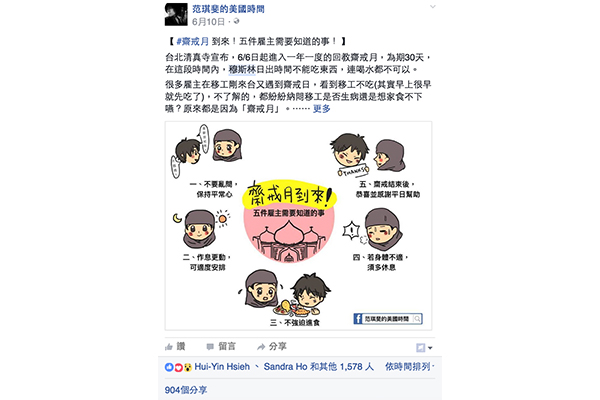600x400 pixels.
Task: Open the page profile picture avatar
Action: click(x=176, y=14)
